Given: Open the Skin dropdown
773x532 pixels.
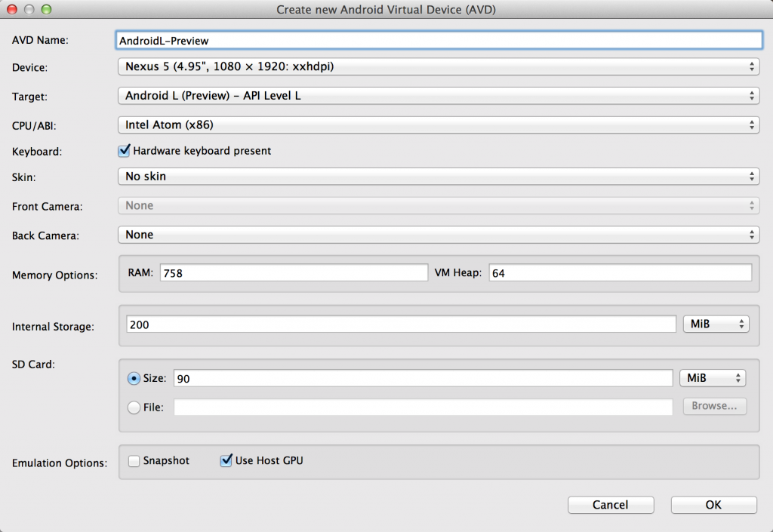Looking at the screenshot, I should tap(439, 177).
